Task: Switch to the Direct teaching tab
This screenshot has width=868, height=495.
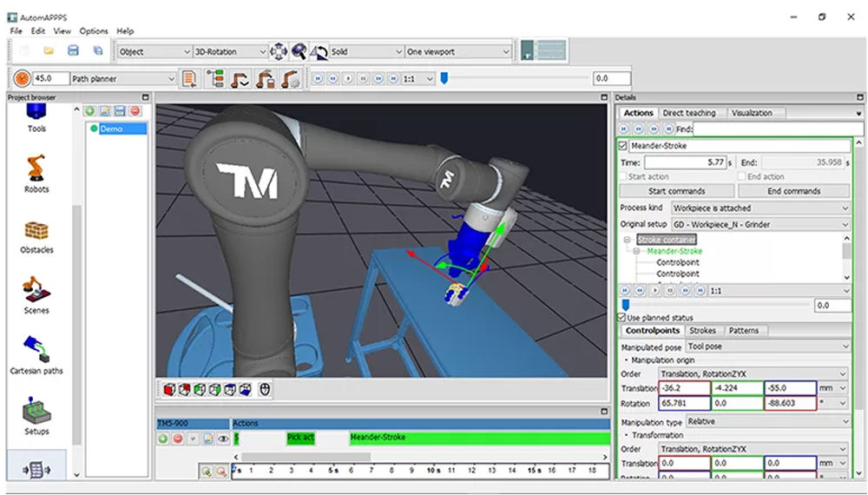Action: (x=688, y=113)
